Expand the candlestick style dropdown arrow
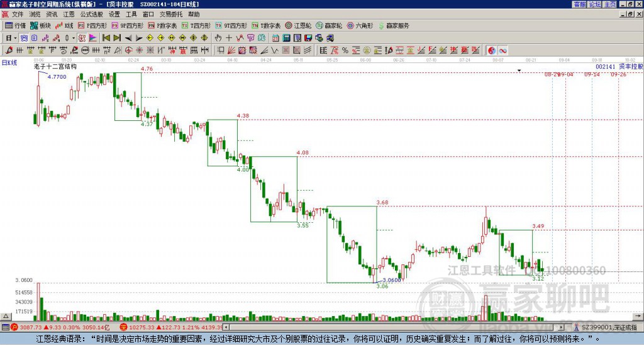The image size is (644, 345). pos(74,38)
